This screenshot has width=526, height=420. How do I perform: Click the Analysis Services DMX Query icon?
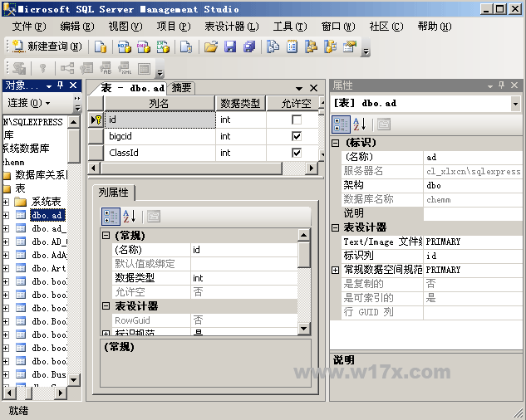144,46
